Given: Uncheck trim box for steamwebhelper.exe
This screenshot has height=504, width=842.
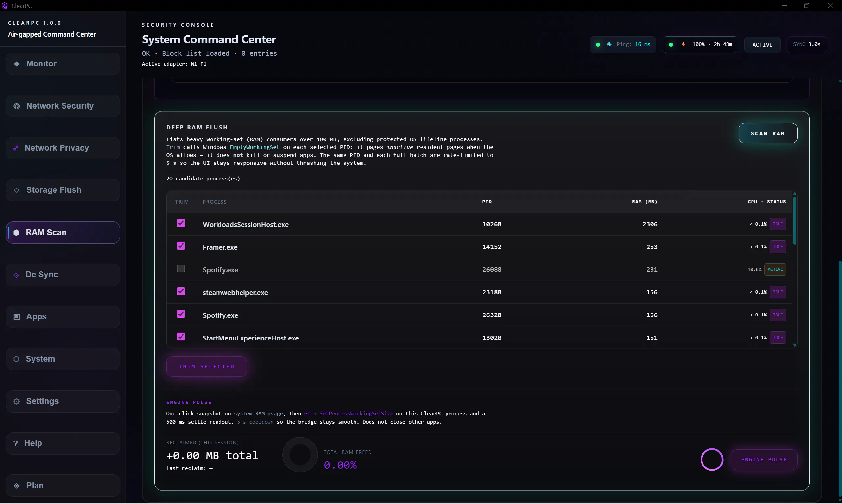Looking at the screenshot, I should (181, 291).
